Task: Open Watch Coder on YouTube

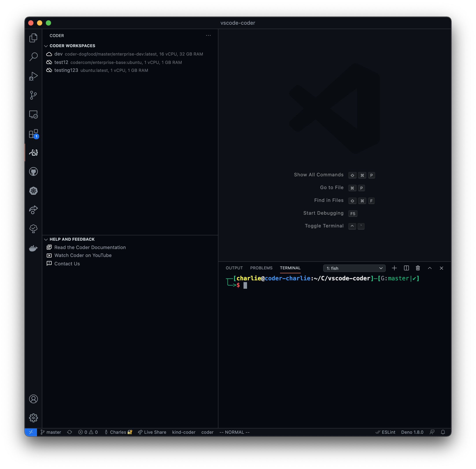Action: (130, 255)
